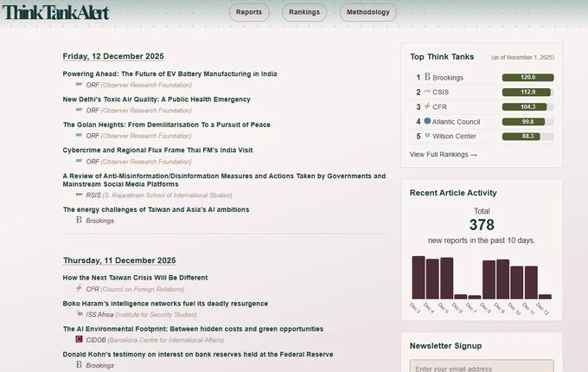
Task: Open How the Next Taiwan Crisis article
Action: (135, 278)
